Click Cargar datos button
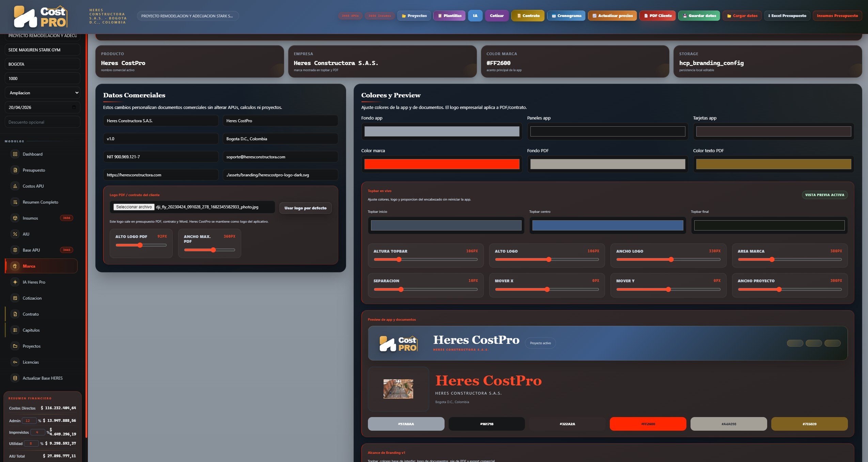Image resolution: width=868 pixels, height=462 pixels. pos(742,16)
